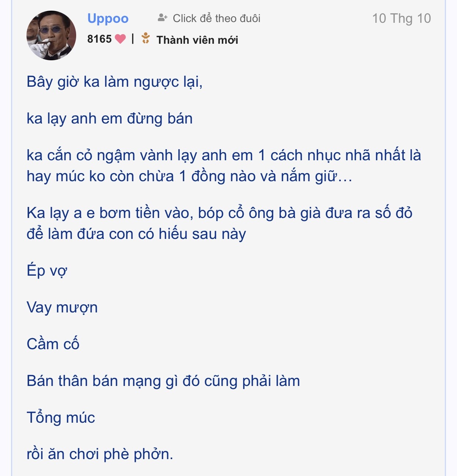Viewport: 457px width, 476px height.
Task: Click the final line "rồi ăn chơi phè phởn."
Action: [100, 454]
